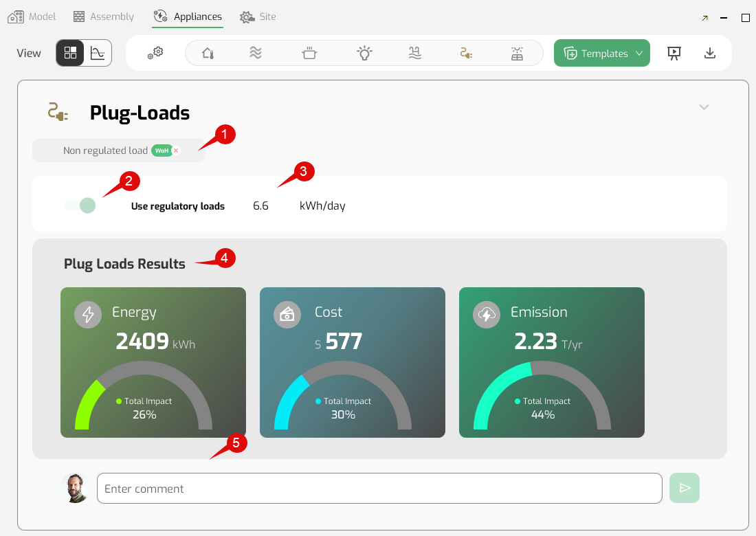Click the 2.23 T/yr emission value
This screenshot has height=536, width=756.
tap(548, 342)
